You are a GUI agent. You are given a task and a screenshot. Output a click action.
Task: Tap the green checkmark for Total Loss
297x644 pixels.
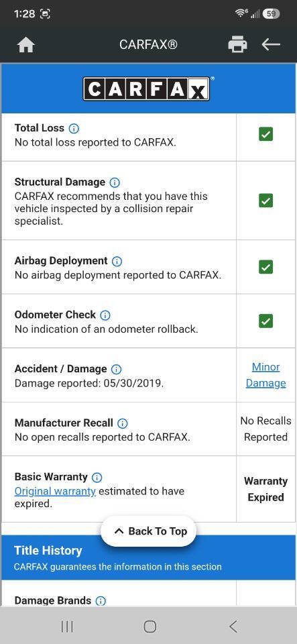pyautogui.click(x=265, y=134)
